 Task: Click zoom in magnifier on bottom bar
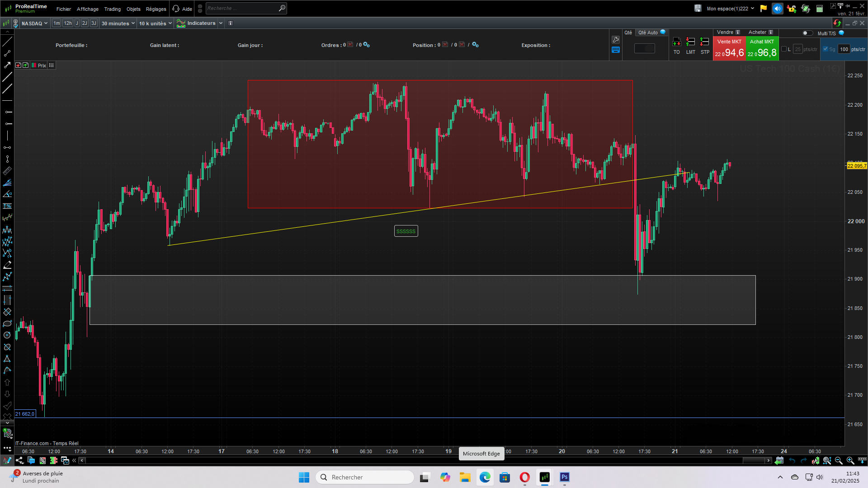coord(850,460)
